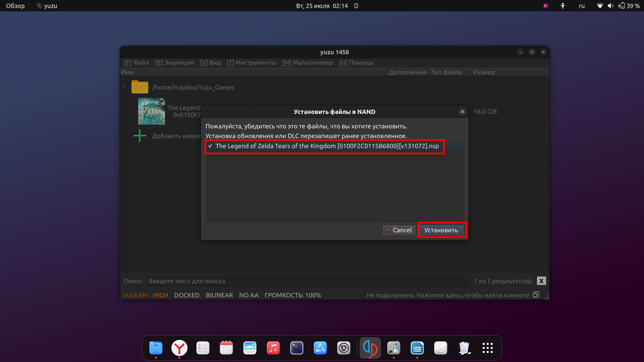Screen dimensions: 644x362
Task: Click the 16,0 GiB size value
Action: pyautogui.click(x=485, y=111)
